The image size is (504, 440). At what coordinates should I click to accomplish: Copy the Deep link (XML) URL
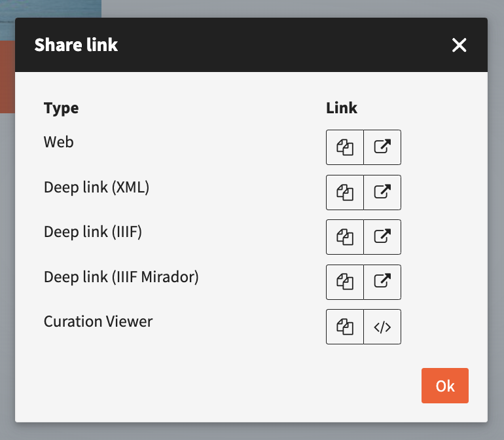pyautogui.click(x=345, y=192)
